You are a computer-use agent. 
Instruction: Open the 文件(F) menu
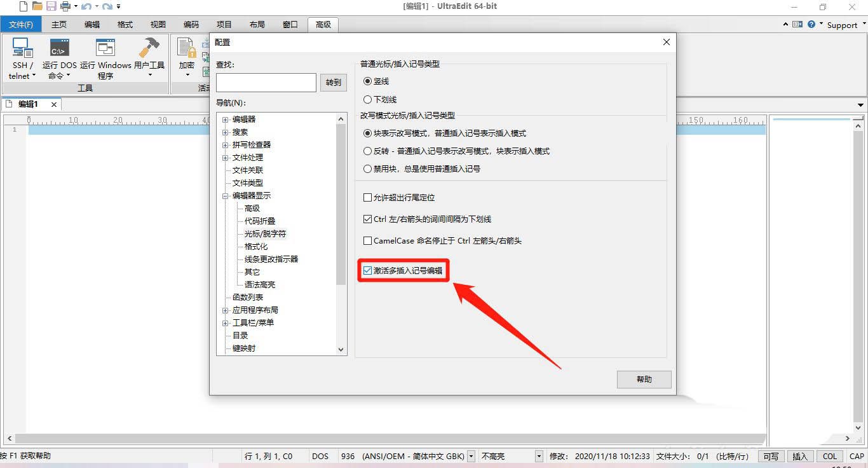(21, 24)
